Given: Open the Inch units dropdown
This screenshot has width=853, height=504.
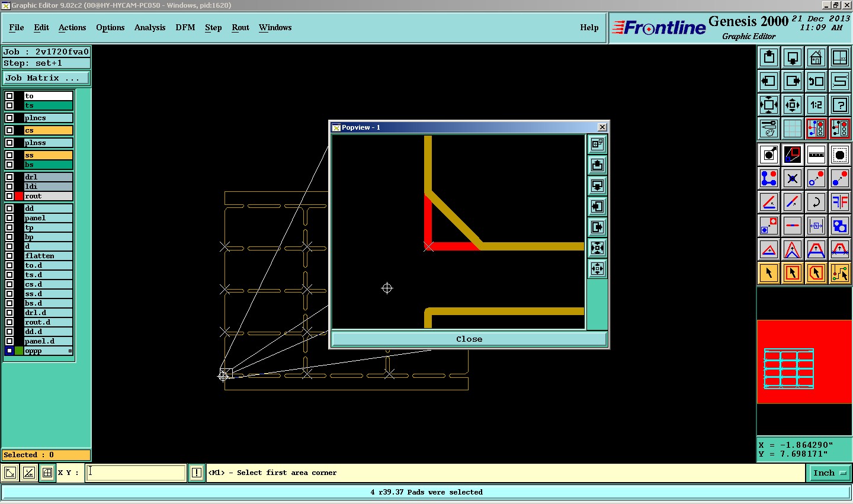Looking at the screenshot, I should pyautogui.click(x=829, y=473).
